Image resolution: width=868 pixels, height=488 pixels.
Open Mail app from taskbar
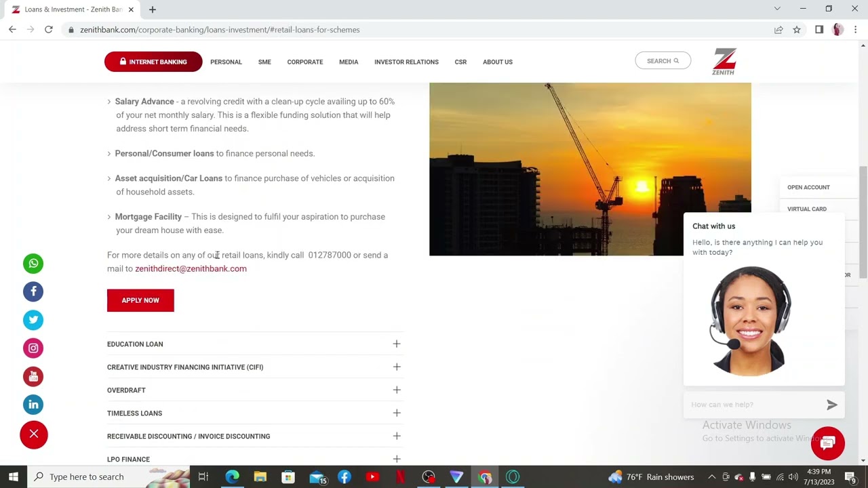[x=317, y=476]
